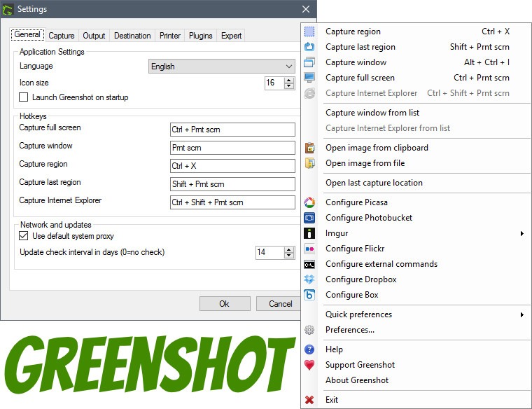Click the Icon size value field

274,83
